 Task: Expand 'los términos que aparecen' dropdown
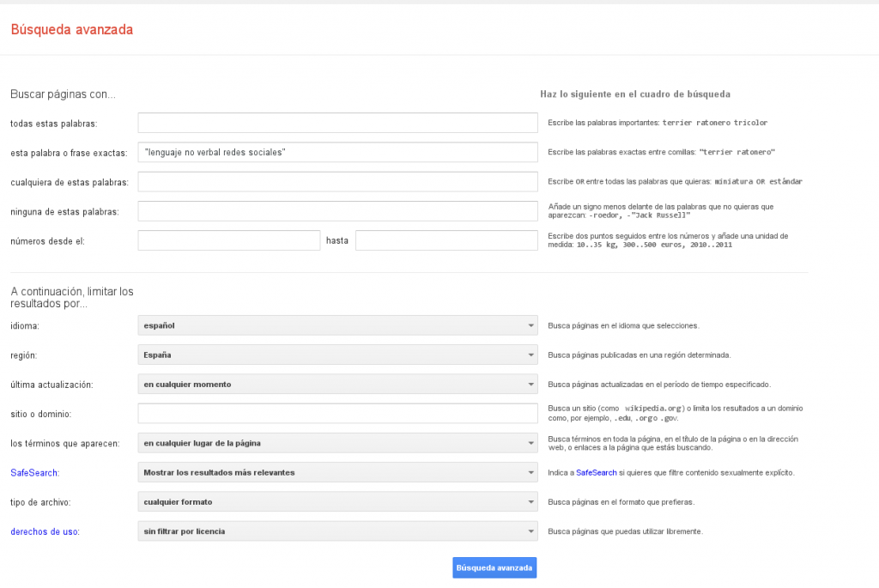(337, 443)
